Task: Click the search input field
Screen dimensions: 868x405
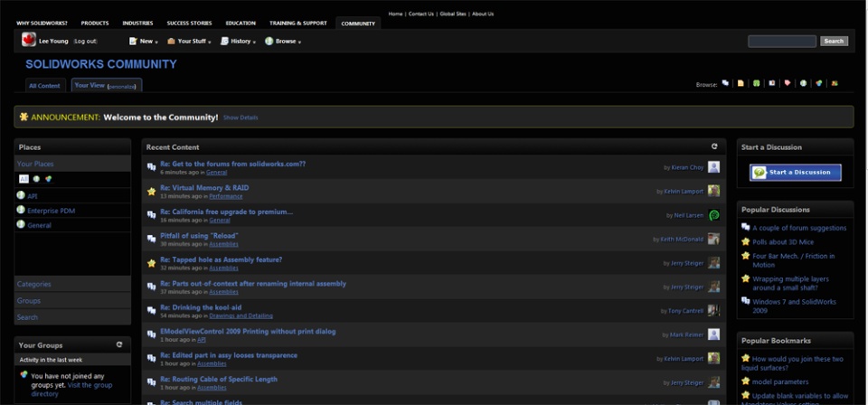Action: pos(781,41)
